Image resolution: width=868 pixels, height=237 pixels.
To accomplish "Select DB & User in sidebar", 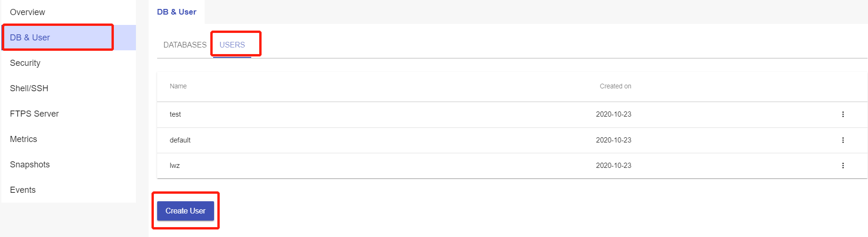I will (30, 38).
